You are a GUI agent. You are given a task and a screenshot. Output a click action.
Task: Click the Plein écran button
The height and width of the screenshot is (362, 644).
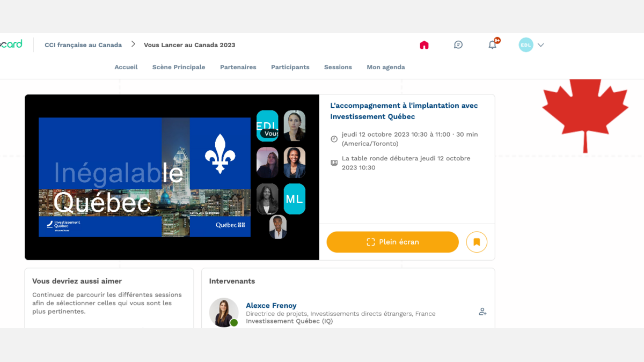392,242
